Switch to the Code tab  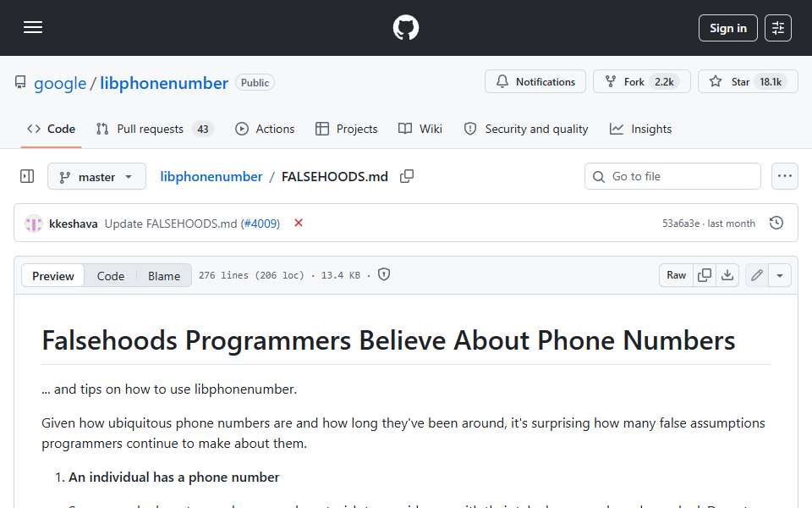coord(51,129)
